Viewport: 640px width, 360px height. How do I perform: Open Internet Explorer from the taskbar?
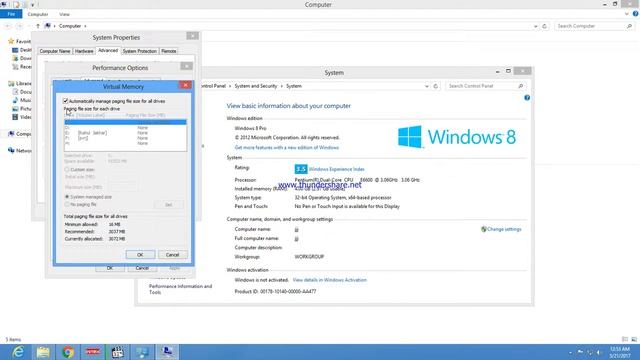click(x=18, y=352)
